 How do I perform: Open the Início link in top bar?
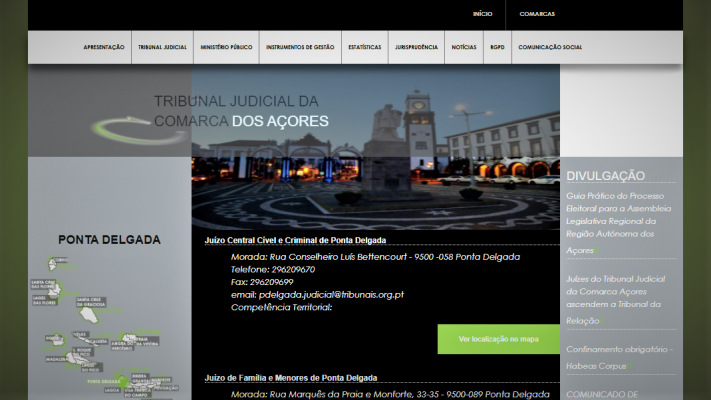pos(482,14)
